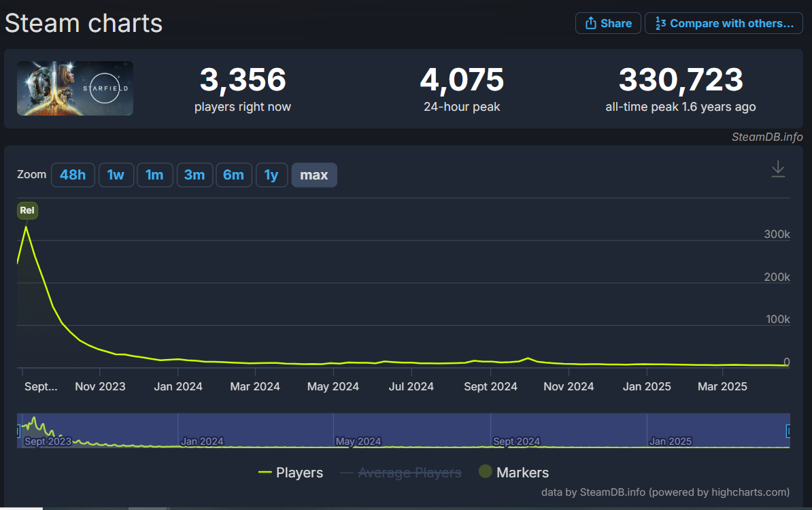
Task: Select the 1y zoom range
Action: click(x=271, y=175)
